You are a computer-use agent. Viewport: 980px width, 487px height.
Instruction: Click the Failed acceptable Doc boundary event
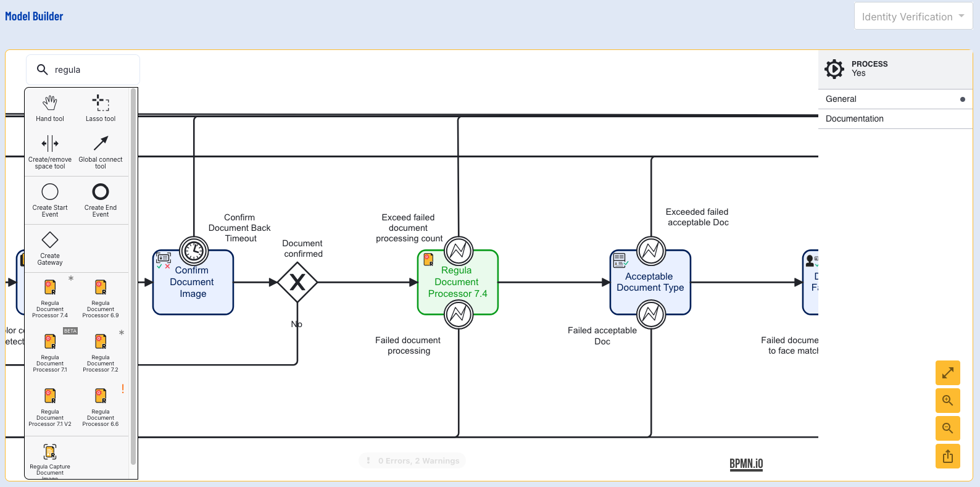click(651, 314)
